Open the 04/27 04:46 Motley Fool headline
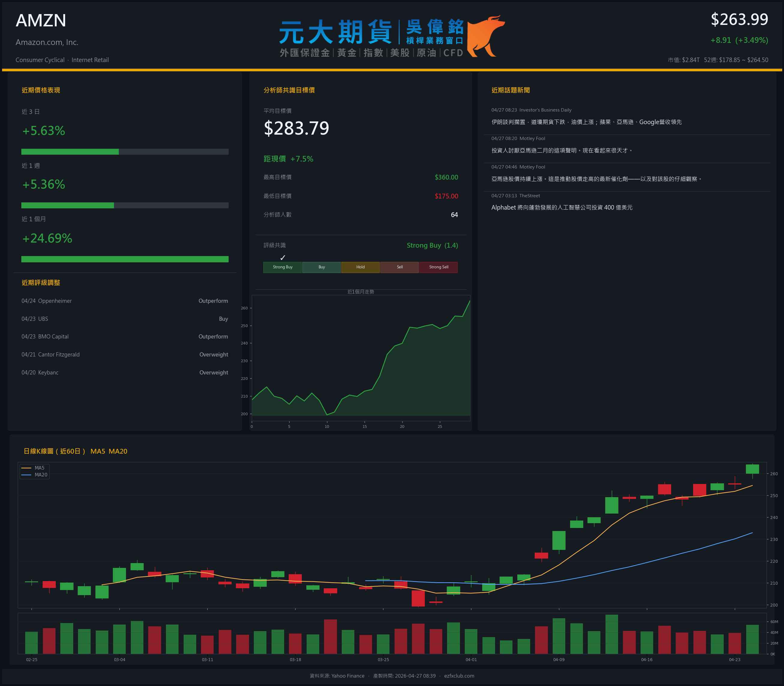 [x=596, y=179]
